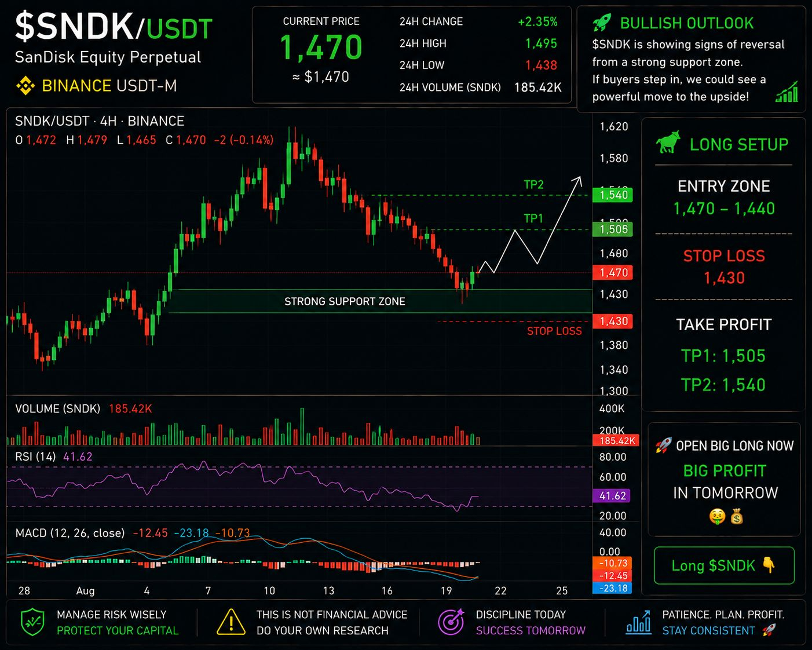Viewport: 812px width, 650px height.
Task: Click the 1,340 price axis label
Action: pyautogui.click(x=614, y=370)
